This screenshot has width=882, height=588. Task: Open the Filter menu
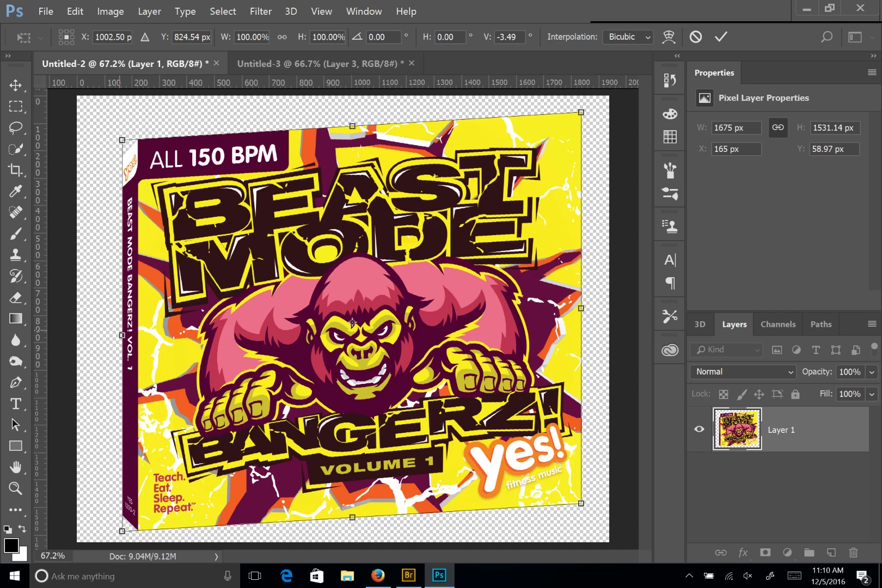tap(261, 11)
